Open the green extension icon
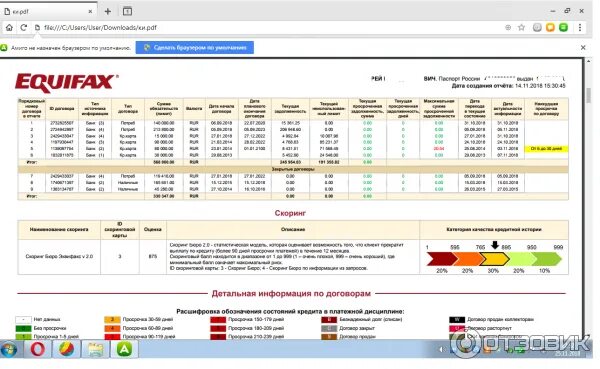The image size is (600, 369). point(563,28)
